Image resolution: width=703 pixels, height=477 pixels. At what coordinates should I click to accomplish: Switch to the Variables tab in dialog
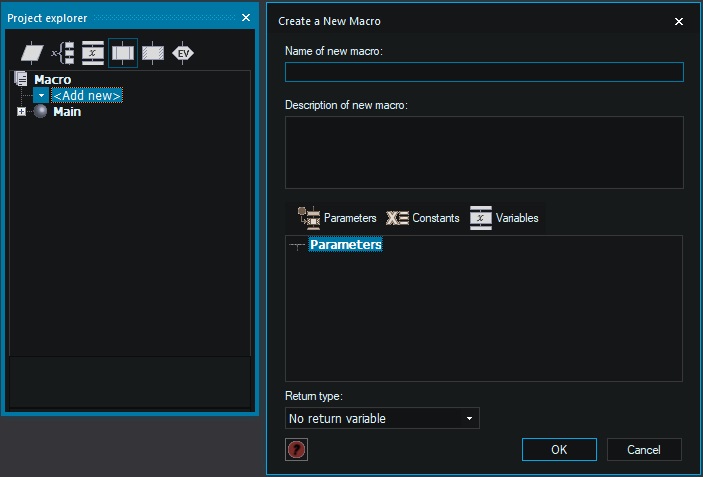point(505,217)
